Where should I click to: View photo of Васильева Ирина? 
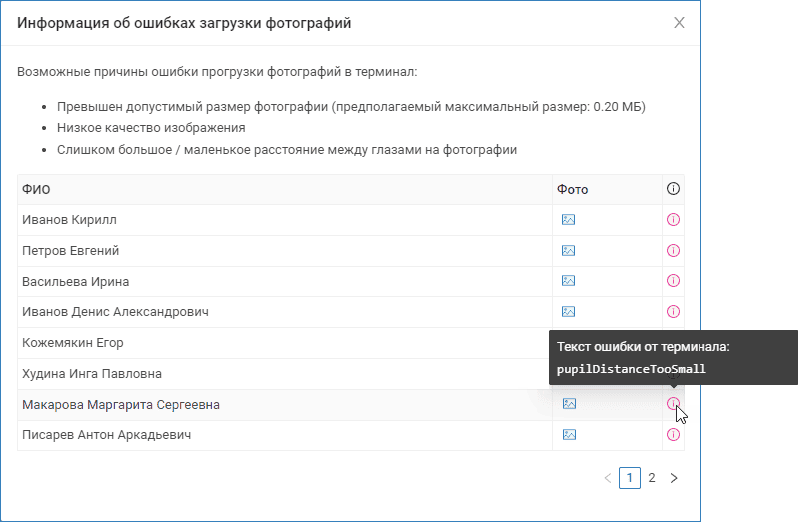568,281
